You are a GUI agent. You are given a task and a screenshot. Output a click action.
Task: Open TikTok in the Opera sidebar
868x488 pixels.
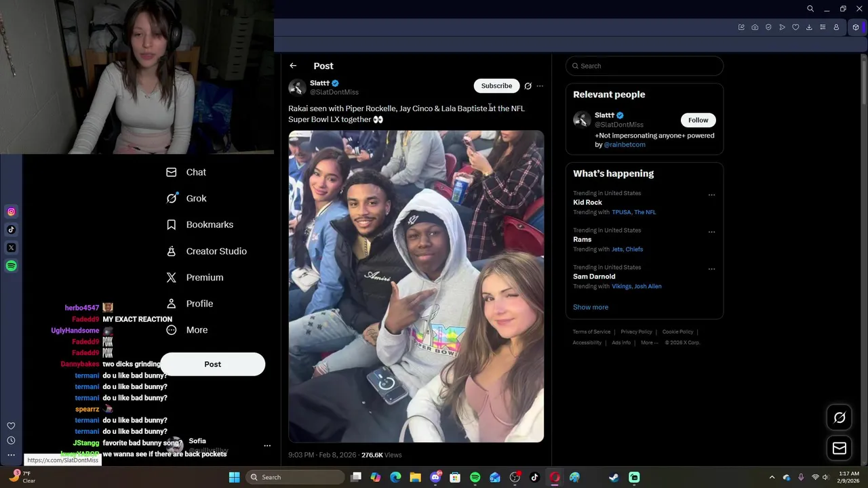(x=11, y=230)
